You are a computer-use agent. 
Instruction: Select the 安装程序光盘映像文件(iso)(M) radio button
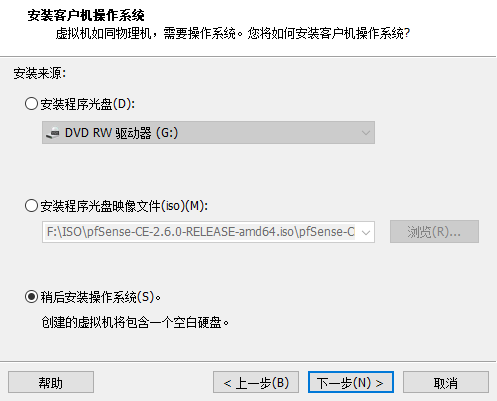point(31,206)
